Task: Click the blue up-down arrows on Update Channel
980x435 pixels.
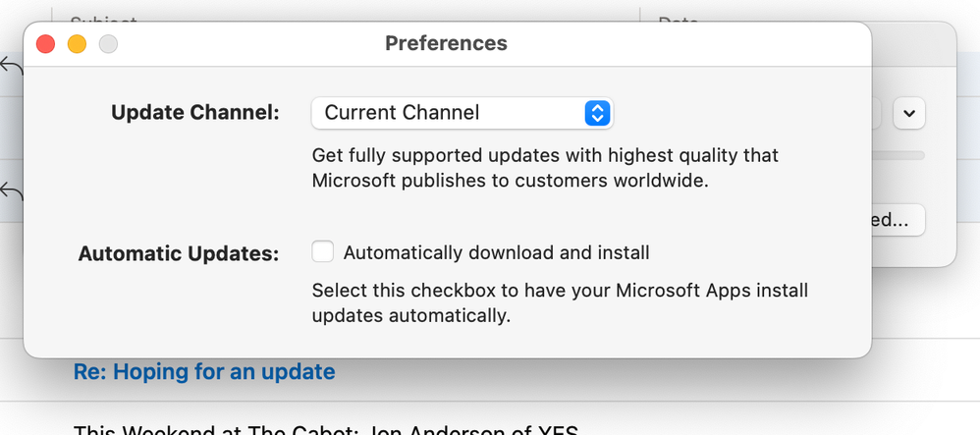Action: [x=596, y=113]
